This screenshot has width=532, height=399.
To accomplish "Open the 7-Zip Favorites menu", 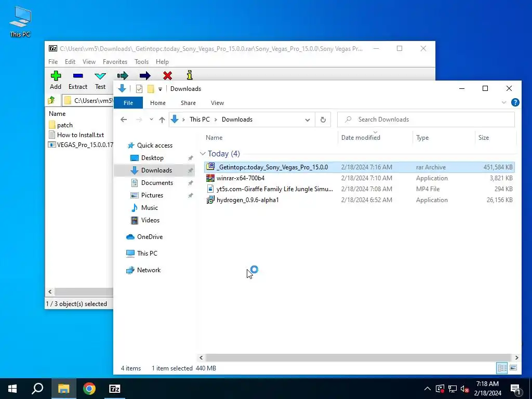I will (115, 62).
